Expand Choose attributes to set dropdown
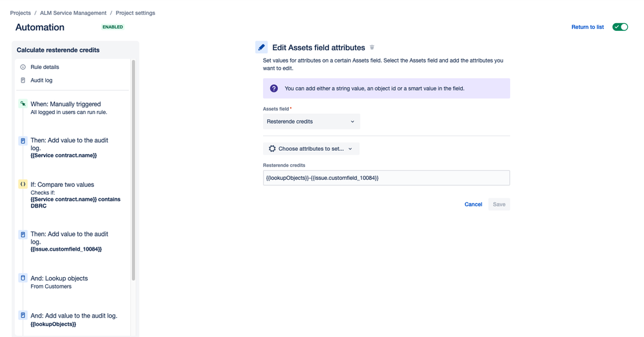Screen dimensions: 644x337 pyautogui.click(x=311, y=149)
